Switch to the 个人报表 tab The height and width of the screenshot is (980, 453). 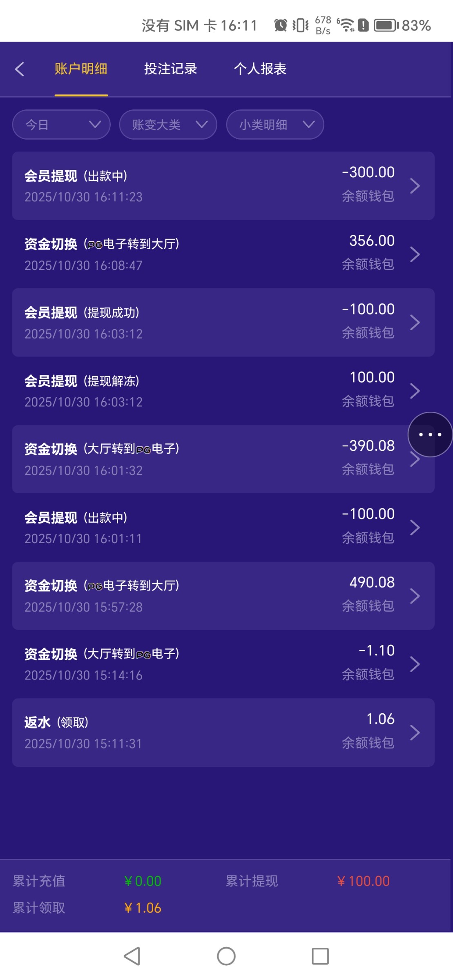pos(260,69)
